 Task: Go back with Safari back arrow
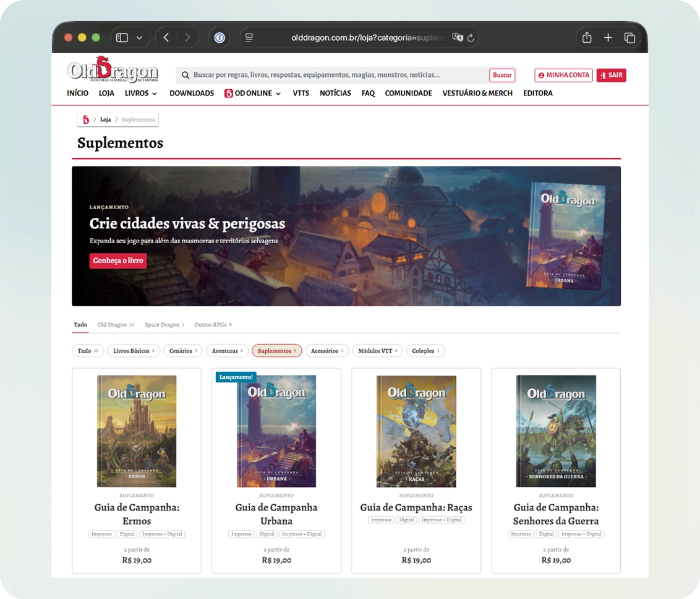[x=166, y=38]
